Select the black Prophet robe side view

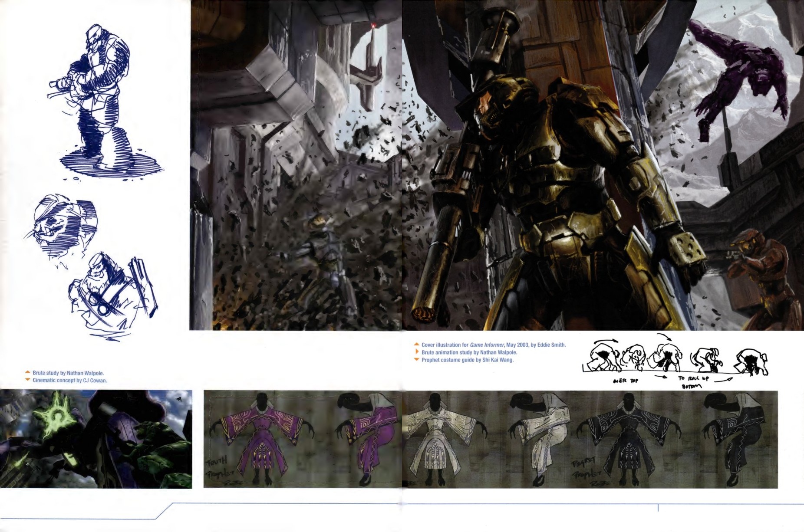[734, 438]
